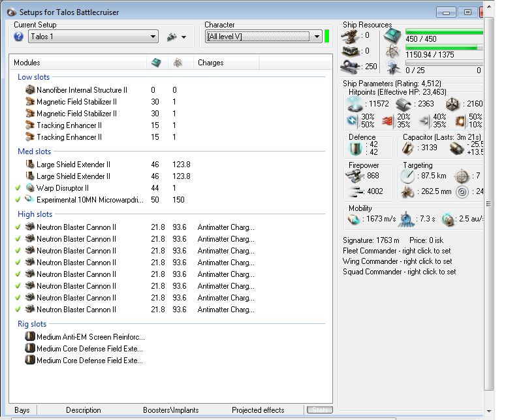Click the powergrid icon beside 1150.94 / 1375

click(x=392, y=51)
